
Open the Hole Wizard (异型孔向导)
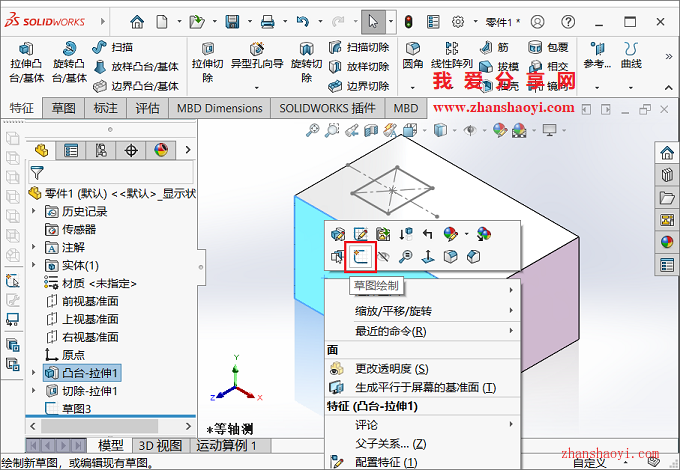point(257,56)
